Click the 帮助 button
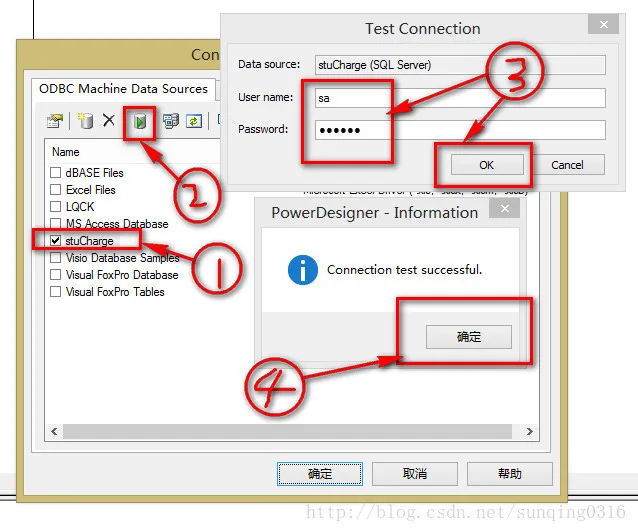Screen dimensions: 638x532 point(509,474)
